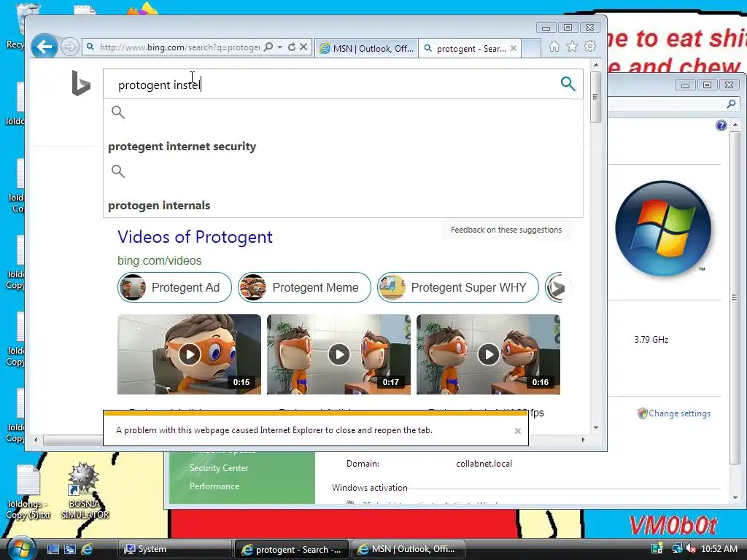Dismiss the Internet Explorer problem notification
The width and height of the screenshot is (747, 560).
click(517, 431)
